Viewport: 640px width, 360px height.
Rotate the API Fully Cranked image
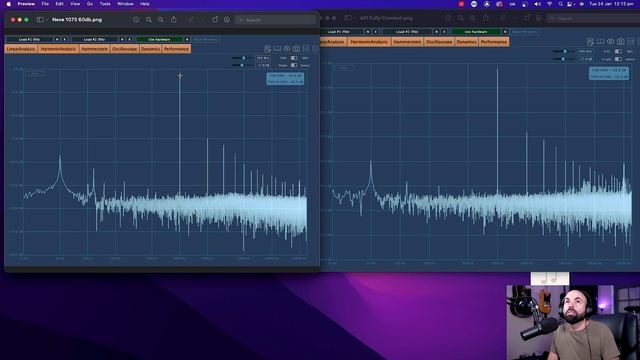coord(527,18)
